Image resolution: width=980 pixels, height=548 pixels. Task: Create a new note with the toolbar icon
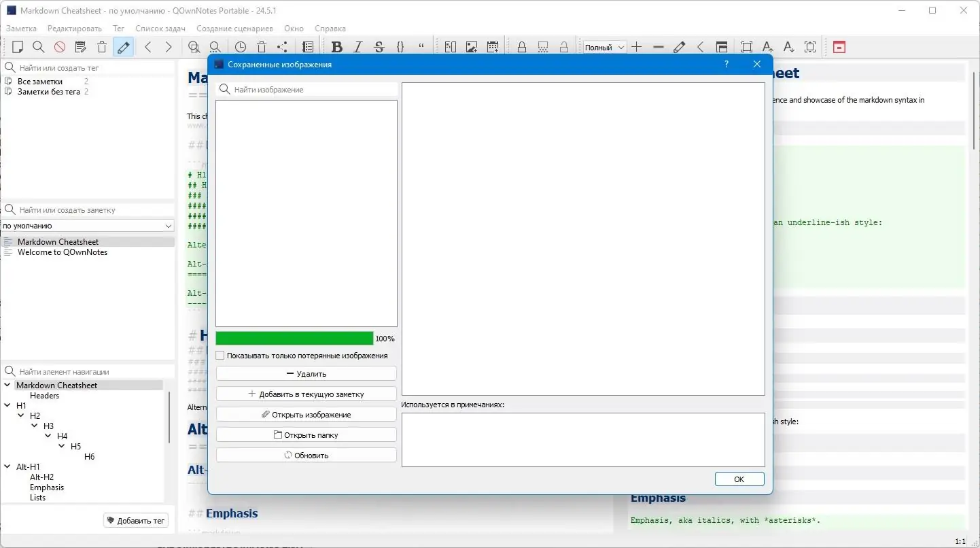(18, 47)
